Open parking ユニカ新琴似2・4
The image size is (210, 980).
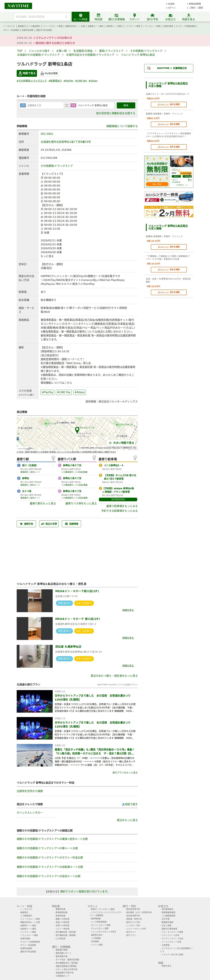(114, 465)
